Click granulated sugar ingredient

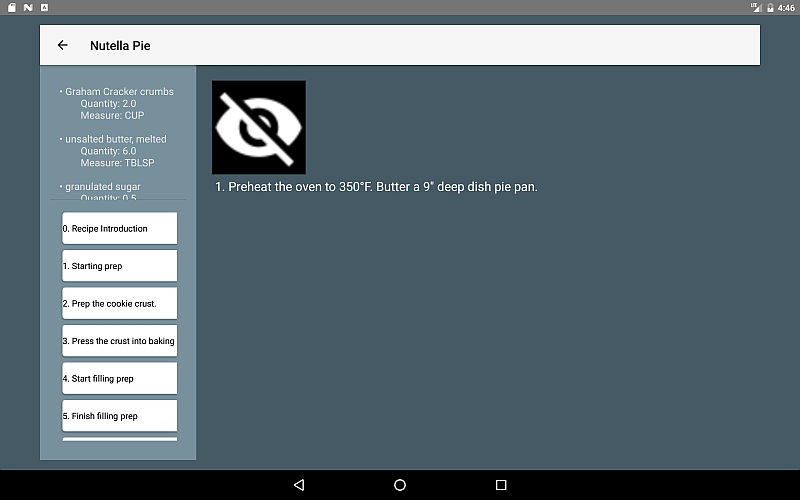[x=103, y=187]
